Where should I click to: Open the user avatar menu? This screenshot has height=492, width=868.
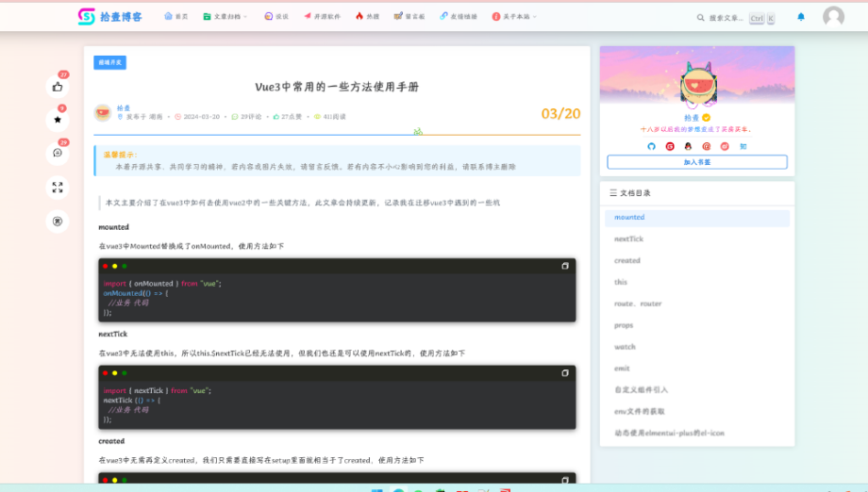pyautogui.click(x=833, y=17)
